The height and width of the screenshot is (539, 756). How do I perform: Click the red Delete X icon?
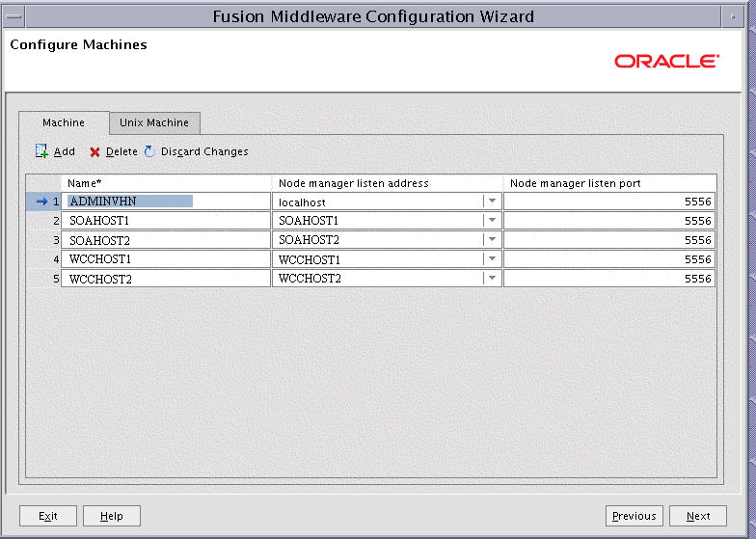point(94,152)
